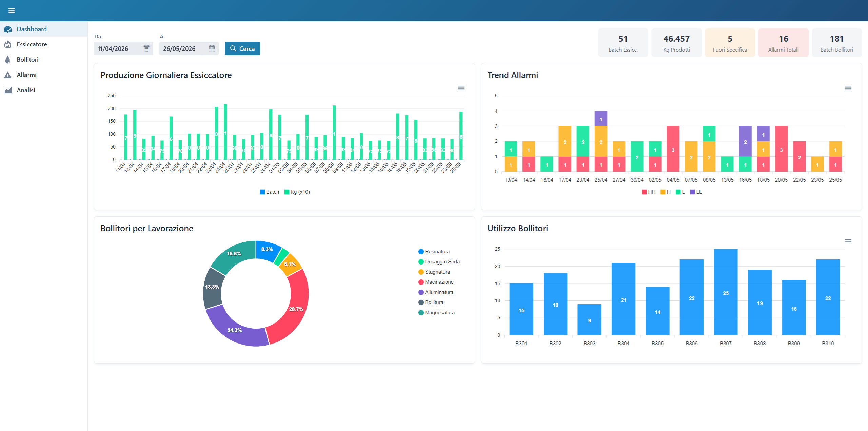This screenshot has height=431, width=868.
Task: Click the Essiccatore flame icon
Action: click(x=8, y=44)
